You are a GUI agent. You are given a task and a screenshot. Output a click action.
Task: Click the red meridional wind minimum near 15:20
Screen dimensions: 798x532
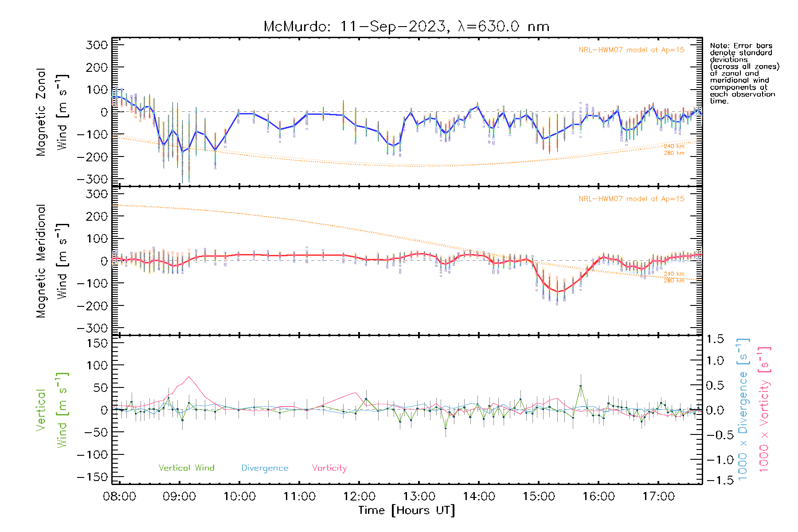(559, 292)
